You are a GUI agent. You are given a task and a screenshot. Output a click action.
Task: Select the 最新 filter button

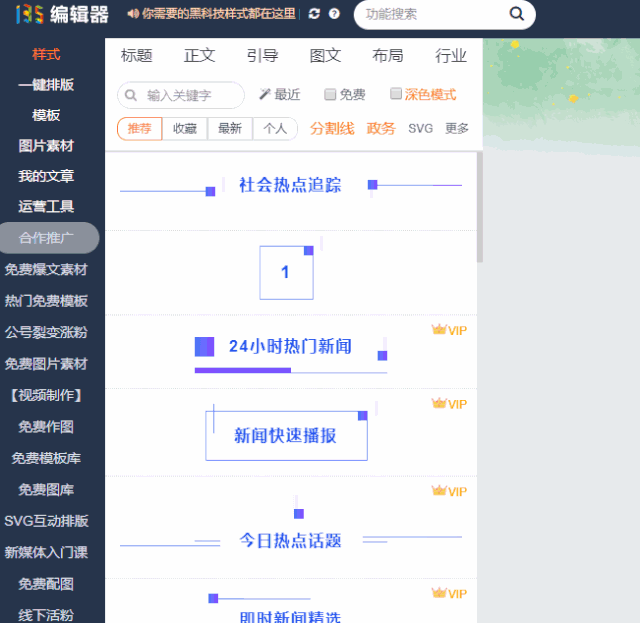230,129
